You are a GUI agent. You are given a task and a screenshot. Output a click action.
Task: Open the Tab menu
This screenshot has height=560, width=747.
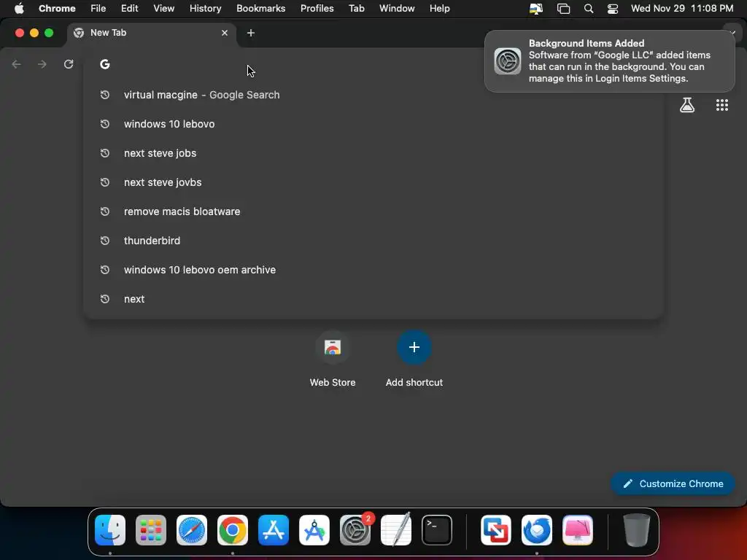[356, 9]
